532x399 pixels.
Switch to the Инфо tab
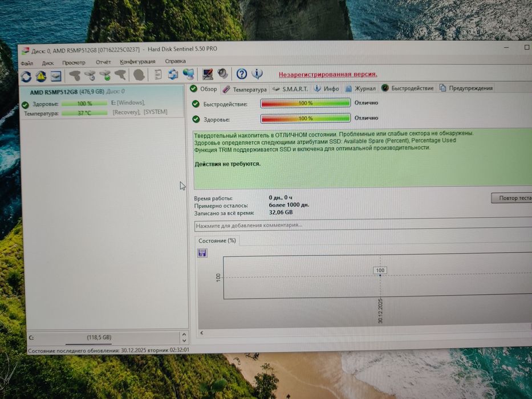tap(326, 88)
